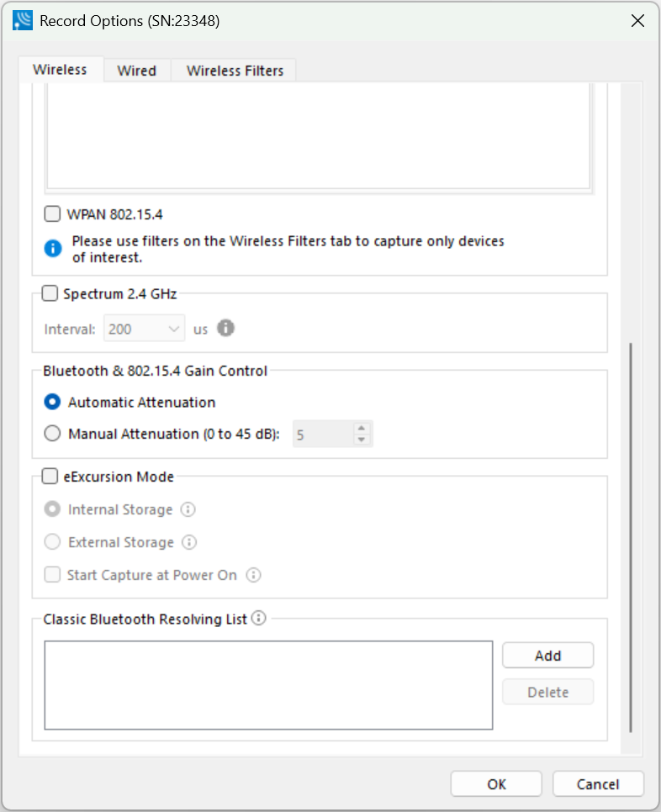Image resolution: width=661 pixels, height=812 pixels.
Task: Click inside the manual attenuation value field
Action: pyautogui.click(x=324, y=434)
